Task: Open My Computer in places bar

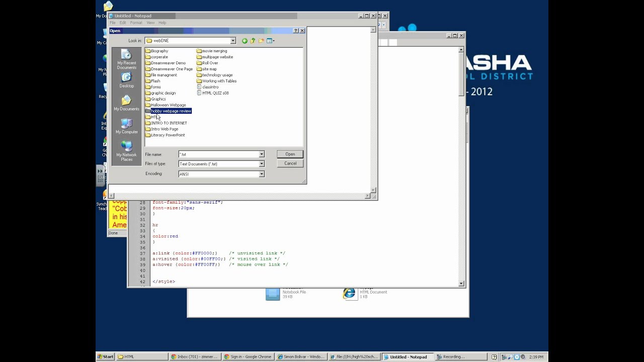Action: pos(127,126)
